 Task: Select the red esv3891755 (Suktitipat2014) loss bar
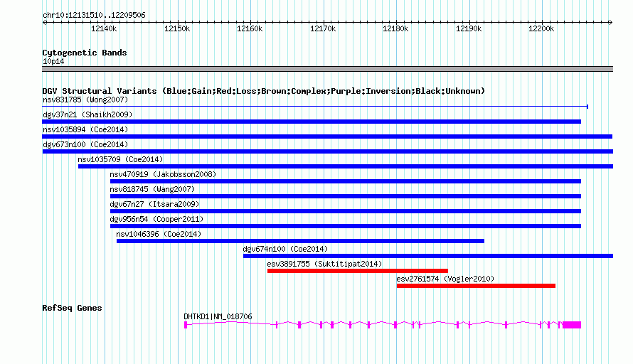coord(358,271)
